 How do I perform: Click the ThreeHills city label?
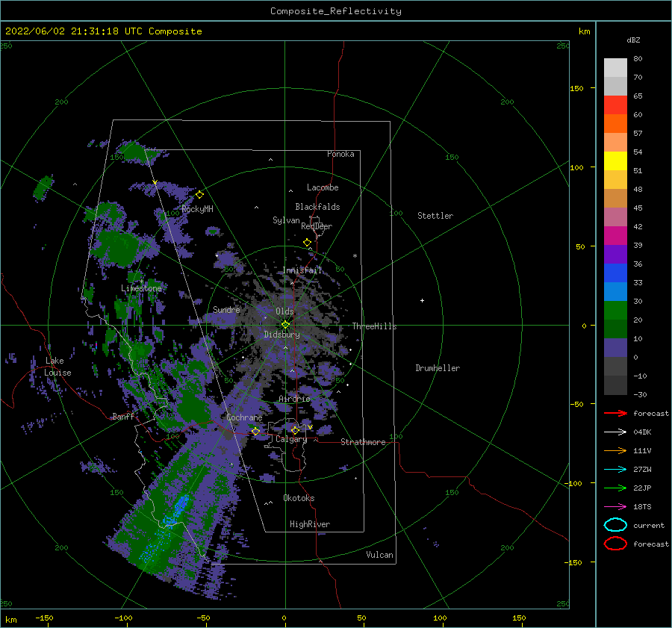pos(374,326)
